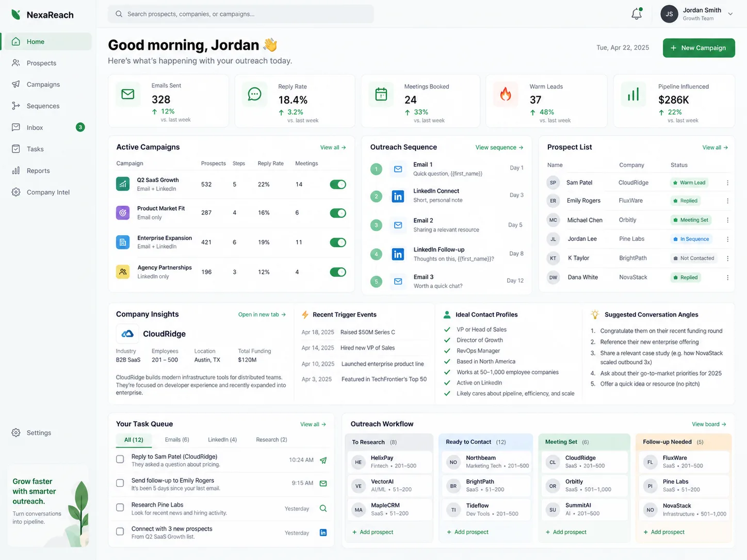Check the Reply to Sam Patel task
Viewport: 747px width, 560px height.
[x=120, y=459]
